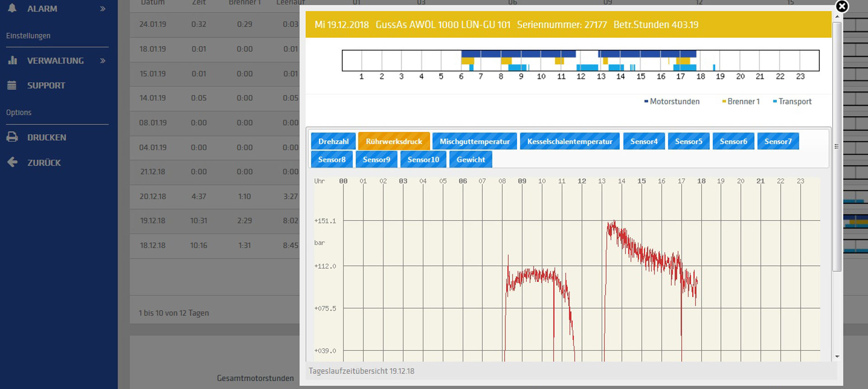This screenshot has width=868, height=389.
Task: Click the +039.0 axis value
Action: pos(325,351)
